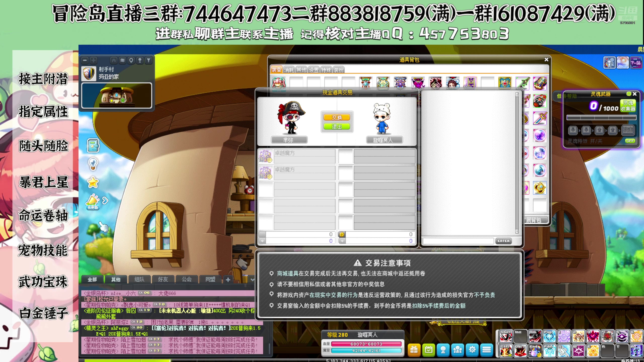Use the skill on the Del quickslot

[520, 351]
